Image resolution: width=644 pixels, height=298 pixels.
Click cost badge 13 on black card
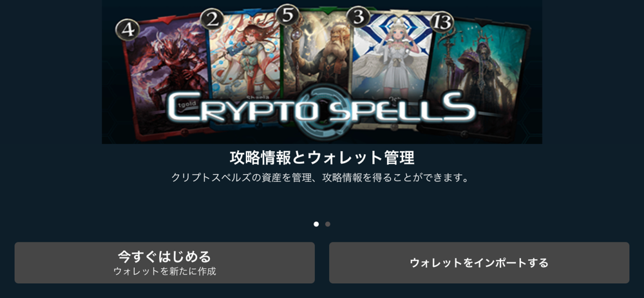[x=442, y=22]
